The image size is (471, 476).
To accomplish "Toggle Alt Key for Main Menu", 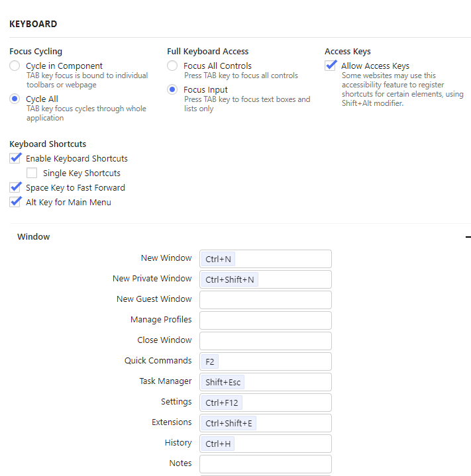I will [15, 203].
